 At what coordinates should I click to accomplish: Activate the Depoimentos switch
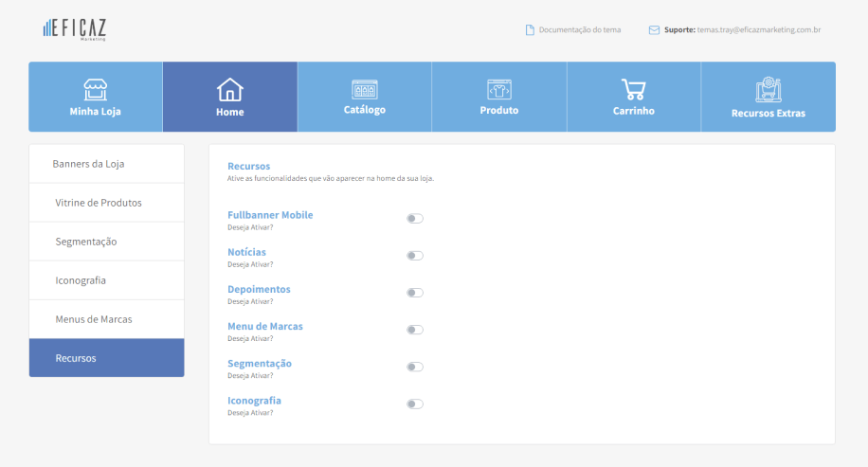415,293
